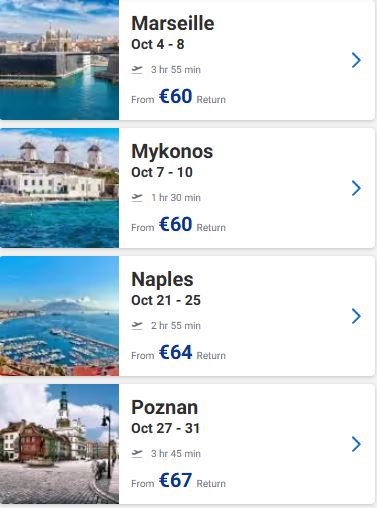Image resolution: width=377 pixels, height=508 pixels.
Task: Click the €64 return price for Naples
Action: [176, 352]
